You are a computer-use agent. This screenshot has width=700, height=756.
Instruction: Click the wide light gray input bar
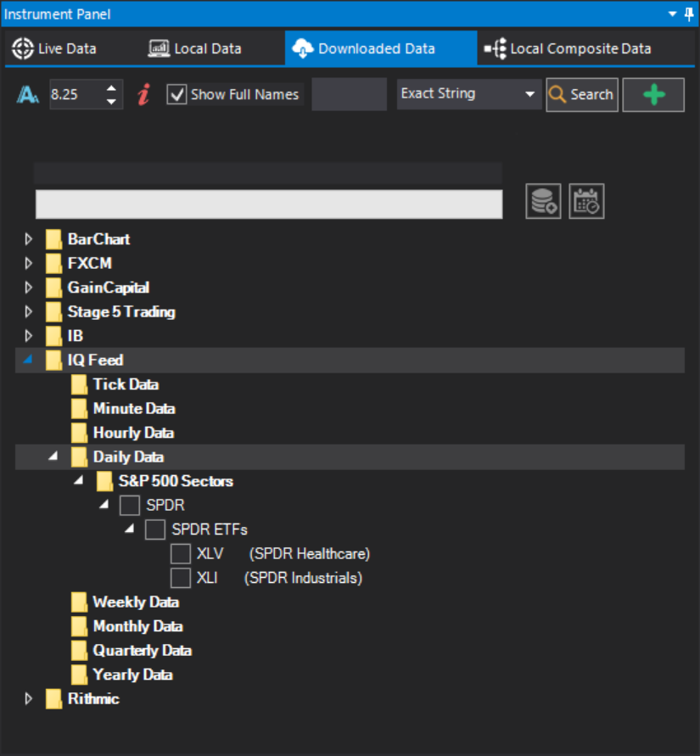269,204
